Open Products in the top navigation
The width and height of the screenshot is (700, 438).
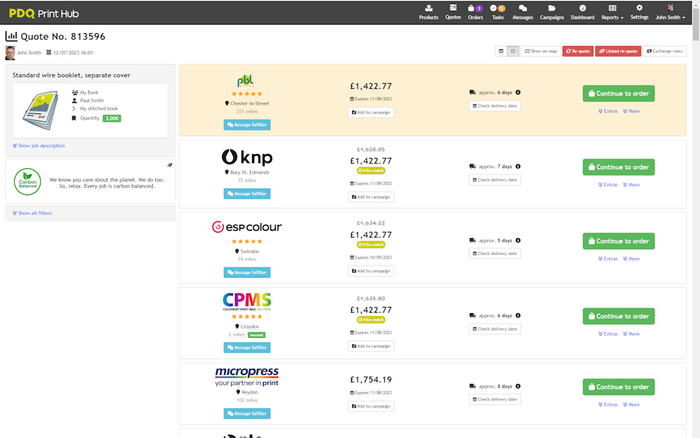[428, 12]
